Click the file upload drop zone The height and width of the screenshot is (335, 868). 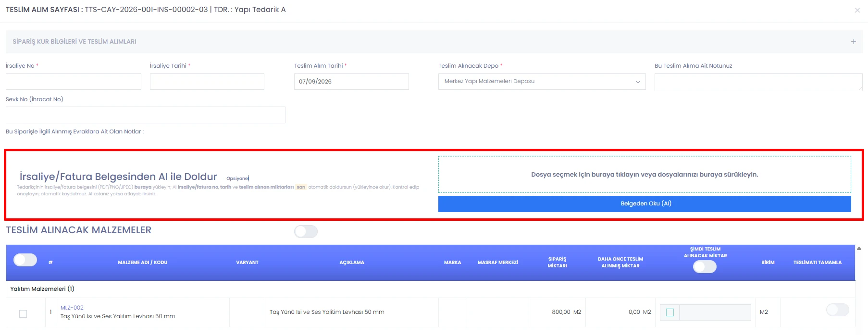645,174
